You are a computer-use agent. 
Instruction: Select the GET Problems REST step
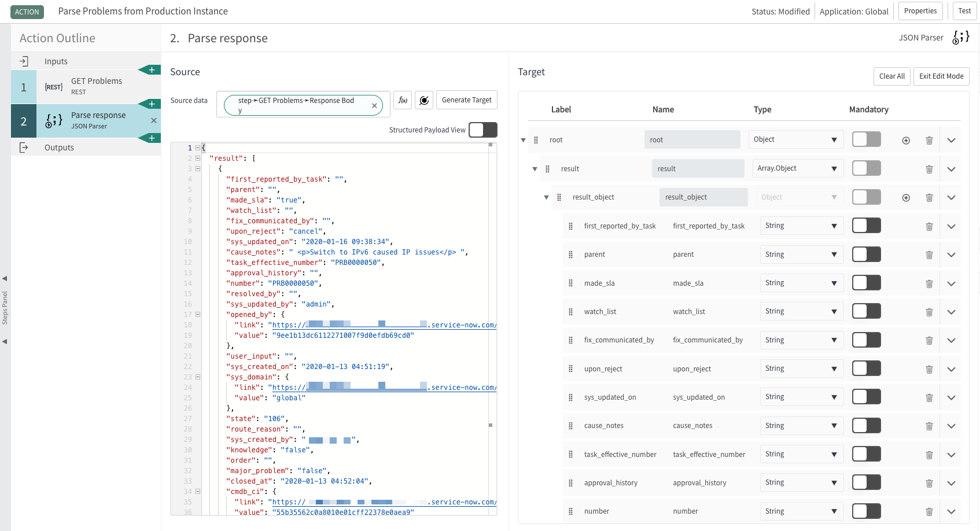(86, 87)
